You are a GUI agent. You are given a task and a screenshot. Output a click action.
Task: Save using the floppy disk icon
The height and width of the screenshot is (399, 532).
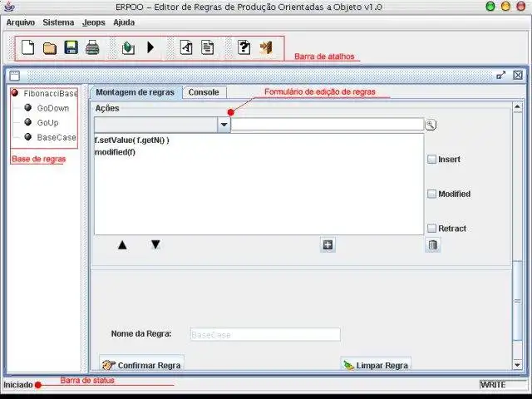[71, 47]
